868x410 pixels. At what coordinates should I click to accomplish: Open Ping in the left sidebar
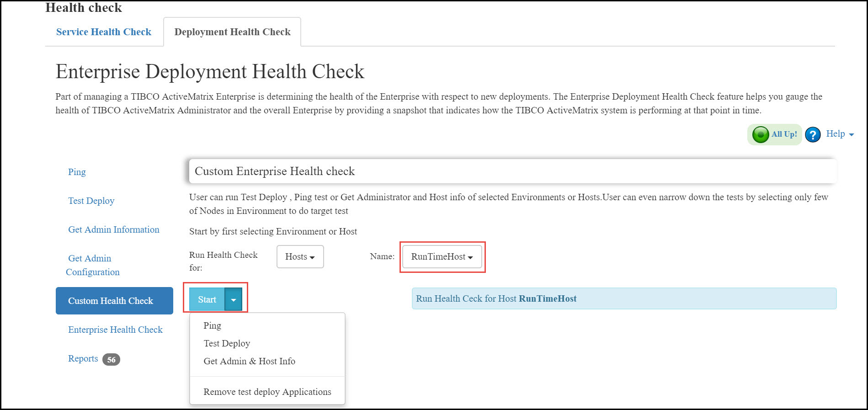click(77, 172)
